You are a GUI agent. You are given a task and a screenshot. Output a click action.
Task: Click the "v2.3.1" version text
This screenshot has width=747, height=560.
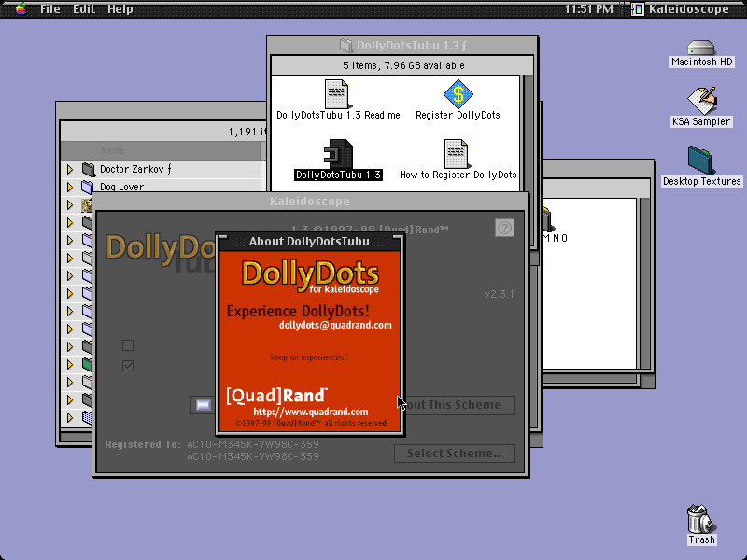pyautogui.click(x=499, y=294)
